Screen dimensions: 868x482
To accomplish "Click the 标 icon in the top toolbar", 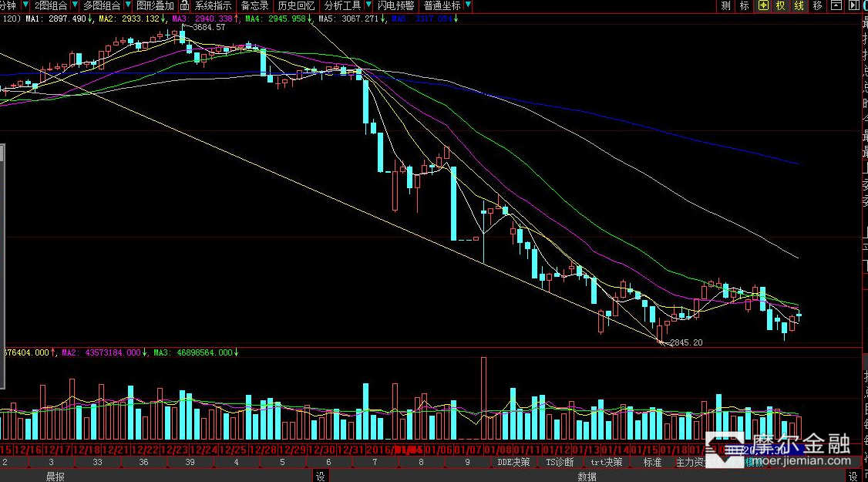I will (744, 6).
